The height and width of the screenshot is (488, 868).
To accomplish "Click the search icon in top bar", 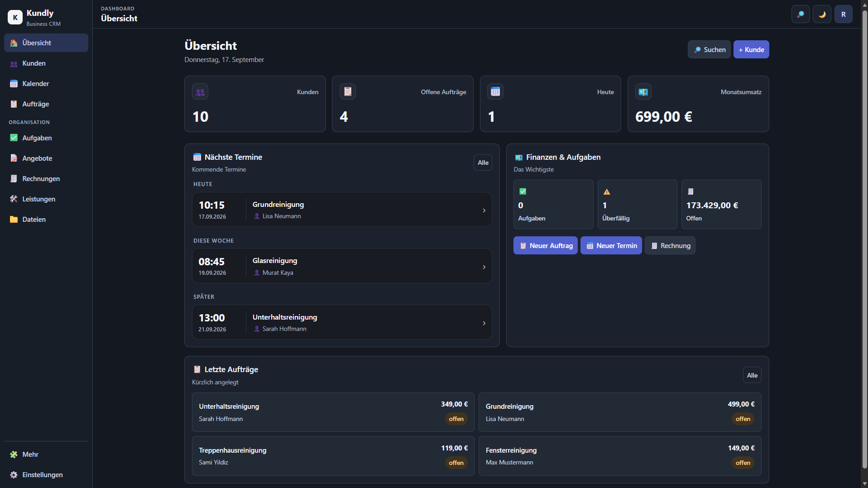I will coord(800,14).
